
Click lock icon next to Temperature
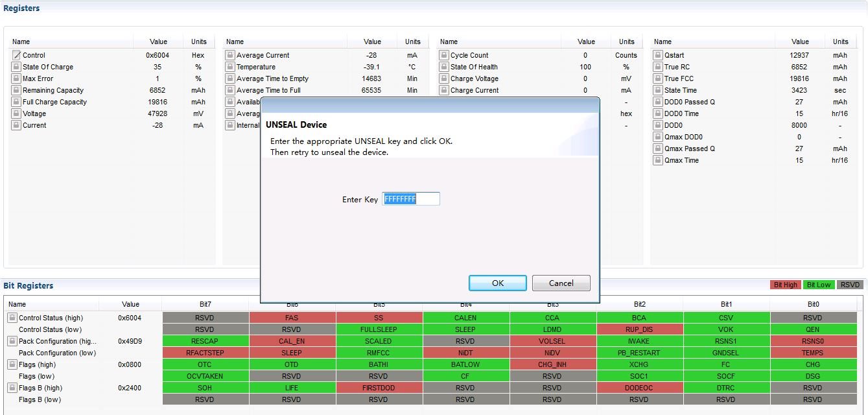230,67
